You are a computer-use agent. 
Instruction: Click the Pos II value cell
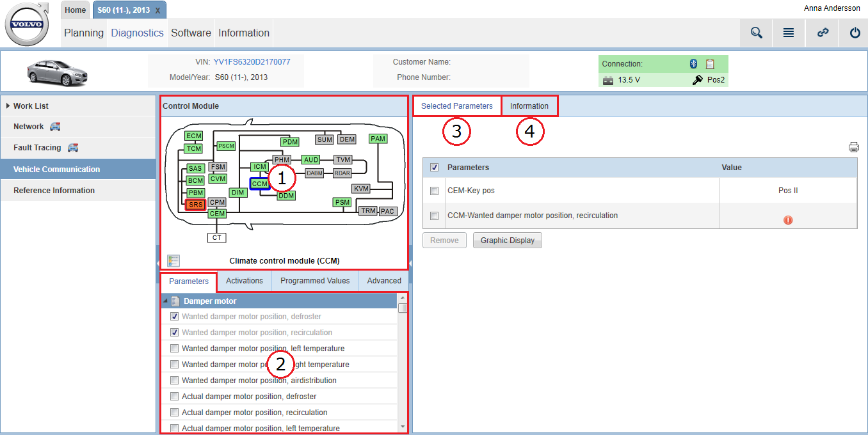click(x=788, y=191)
